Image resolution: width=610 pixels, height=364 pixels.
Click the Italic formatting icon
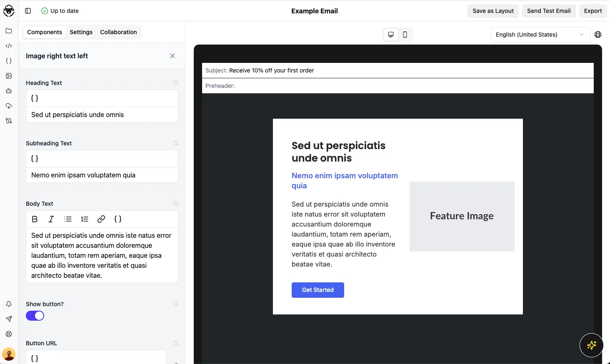[x=51, y=219]
